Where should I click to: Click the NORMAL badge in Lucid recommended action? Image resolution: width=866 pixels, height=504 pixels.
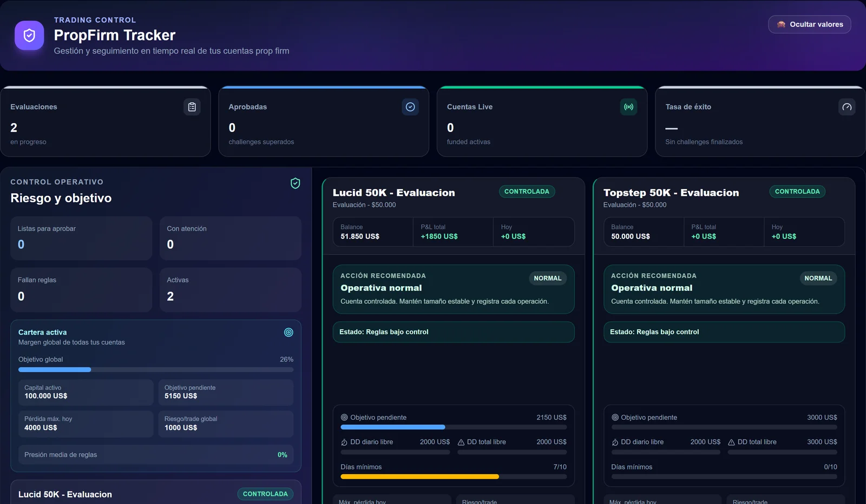click(548, 278)
